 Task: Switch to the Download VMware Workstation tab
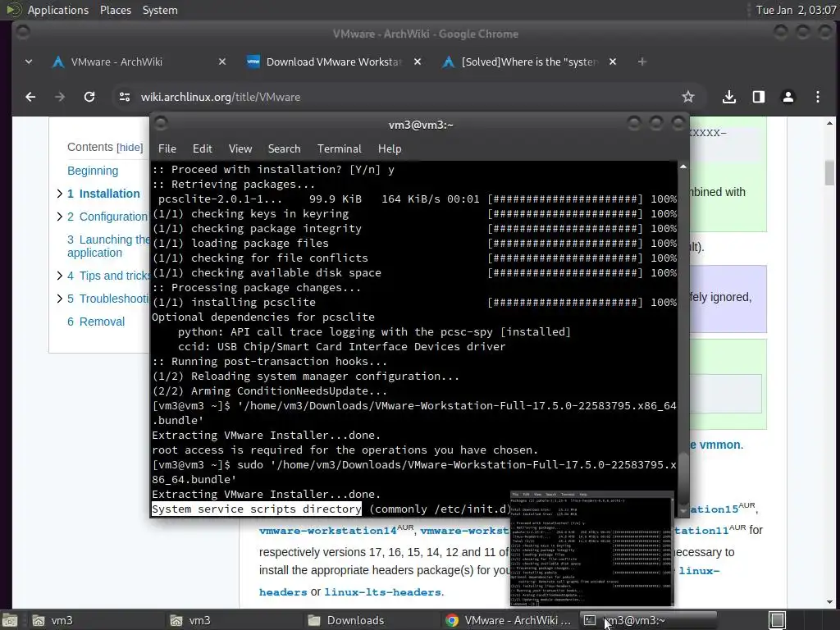click(x=333, y=62)
